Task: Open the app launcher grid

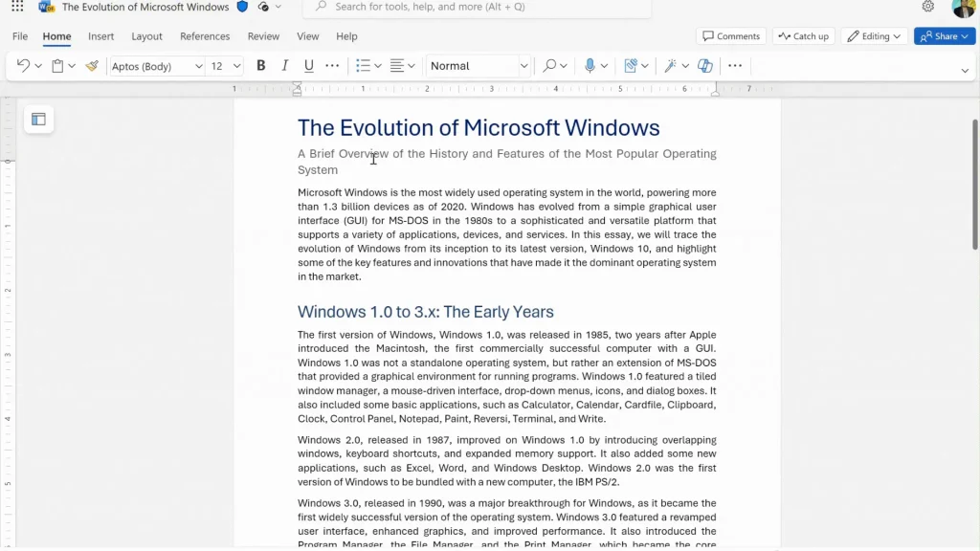Action: click(17, 7)
